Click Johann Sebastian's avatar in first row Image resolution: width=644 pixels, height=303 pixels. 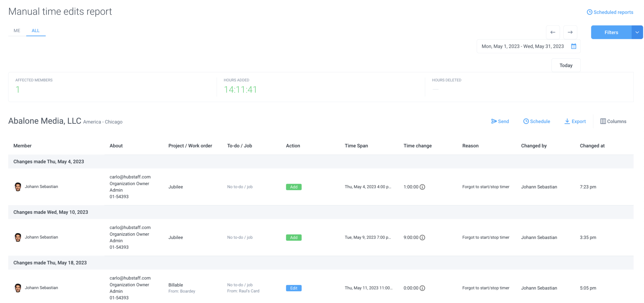pos(18,187)
